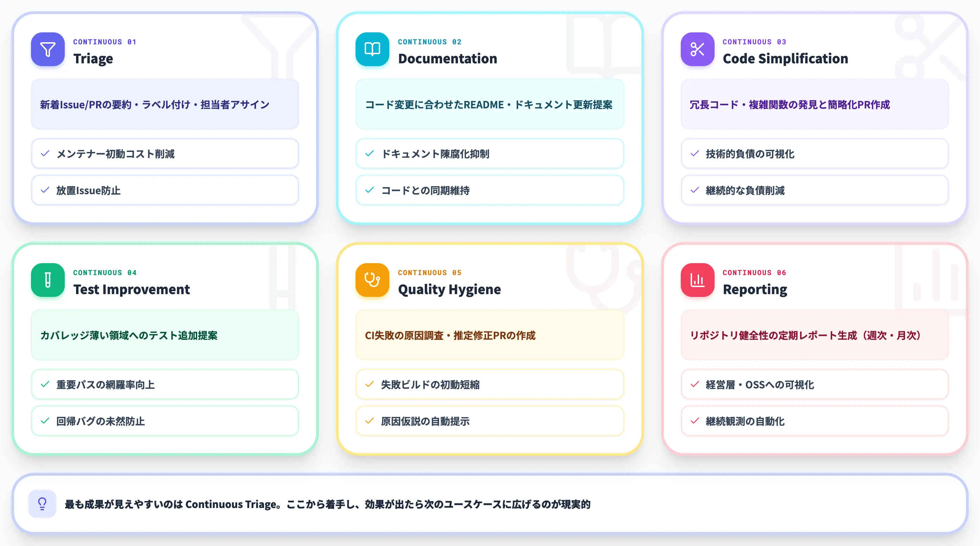Click the lightbulb icon in the bottom banner
Image resolution: width=980 pixels, height=546 pixels.
click(x=42, y=504)
